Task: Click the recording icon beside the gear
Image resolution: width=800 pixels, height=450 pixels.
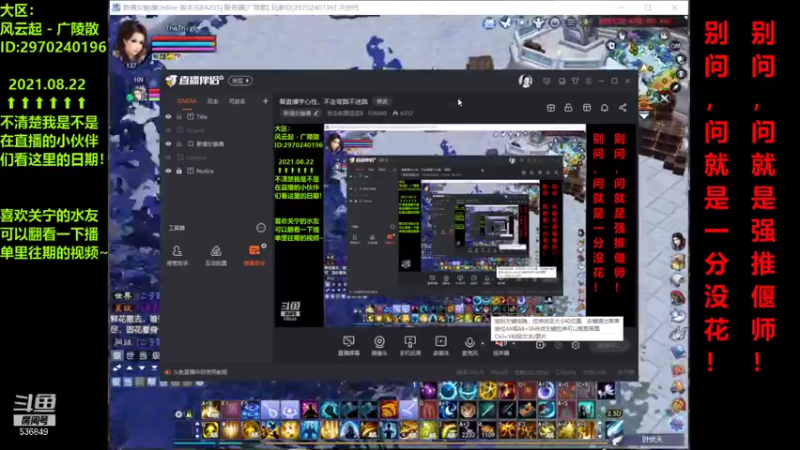Action: (x=540, y=345)
